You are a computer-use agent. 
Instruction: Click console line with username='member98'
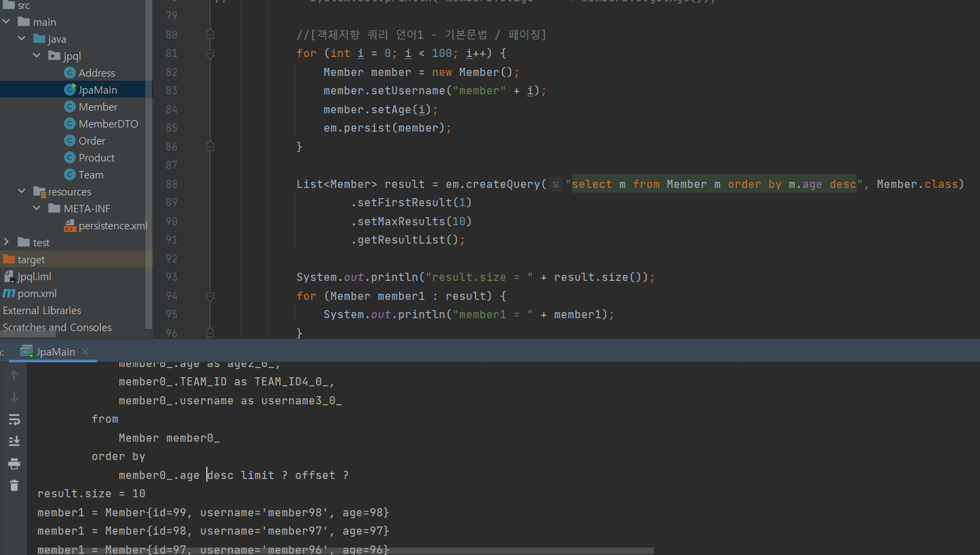tap(214, 512)
